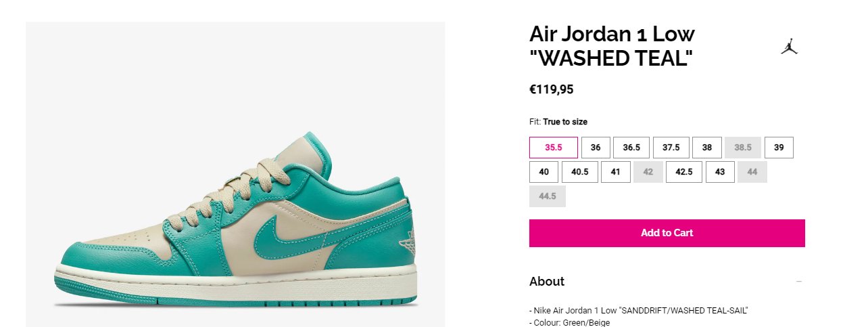Screen dimensions: 868x327
Task: Select size 39
Action: click(x=779, y=148)
